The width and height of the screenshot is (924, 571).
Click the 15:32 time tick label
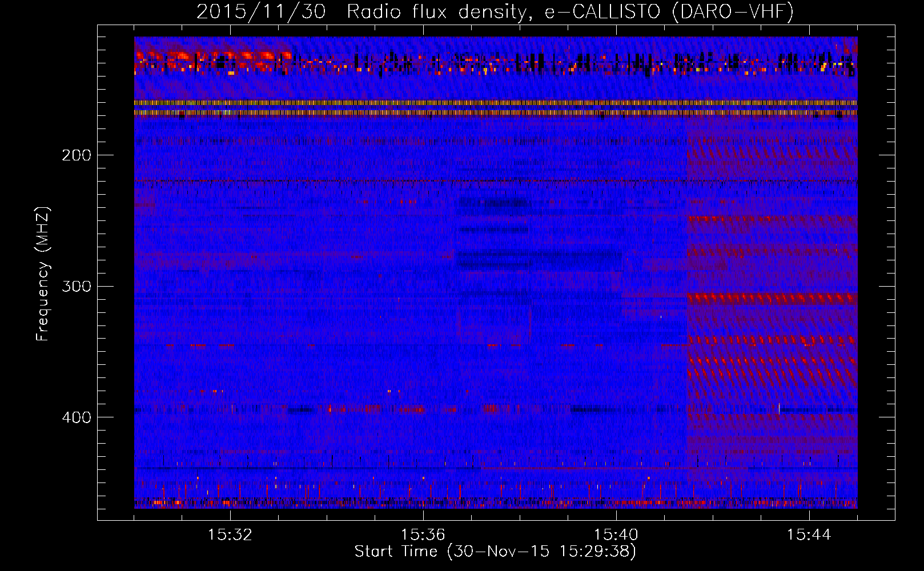(230, 535)
